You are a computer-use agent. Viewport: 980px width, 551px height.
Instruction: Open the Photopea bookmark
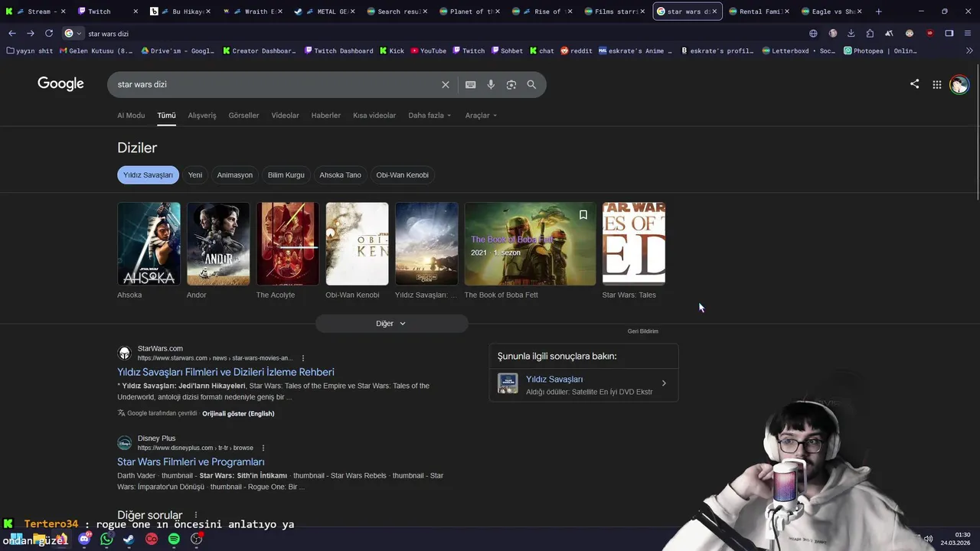pos(880,51)
